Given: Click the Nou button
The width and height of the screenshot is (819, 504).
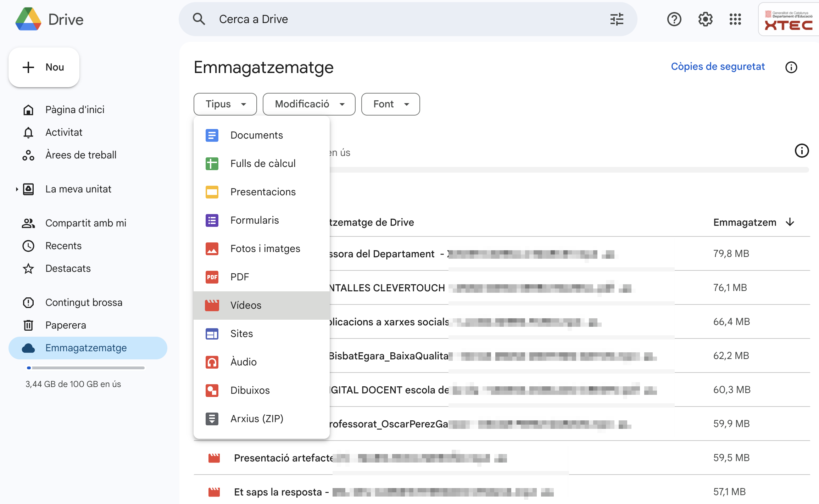Looking at the screenshot, I should [44, 67].
